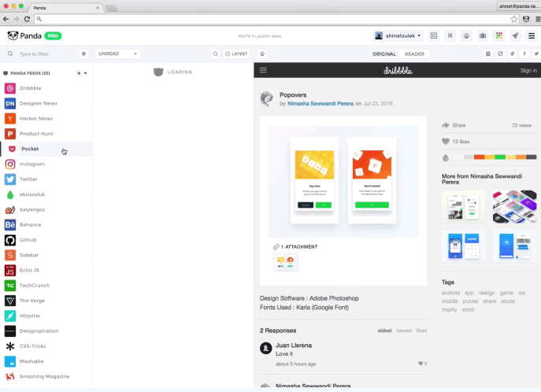This screenshot has width=541, height=392.
Task: Focus the Type to filter field
Action: coord(48,54)
